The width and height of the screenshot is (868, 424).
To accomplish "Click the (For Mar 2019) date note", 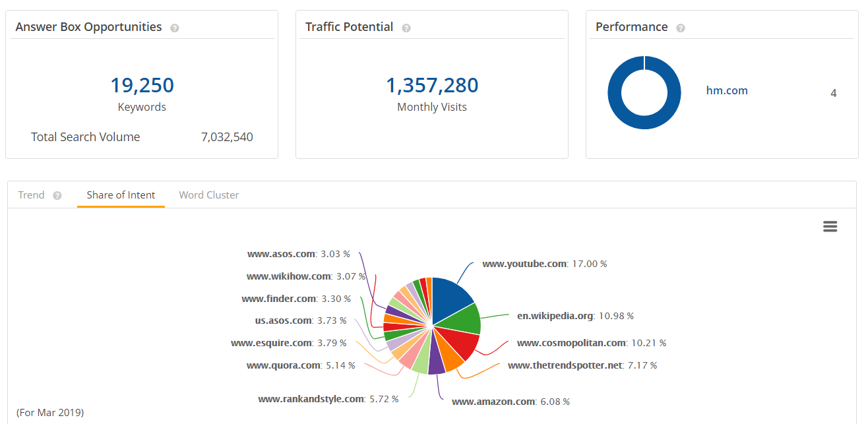I will click(50, 413).
